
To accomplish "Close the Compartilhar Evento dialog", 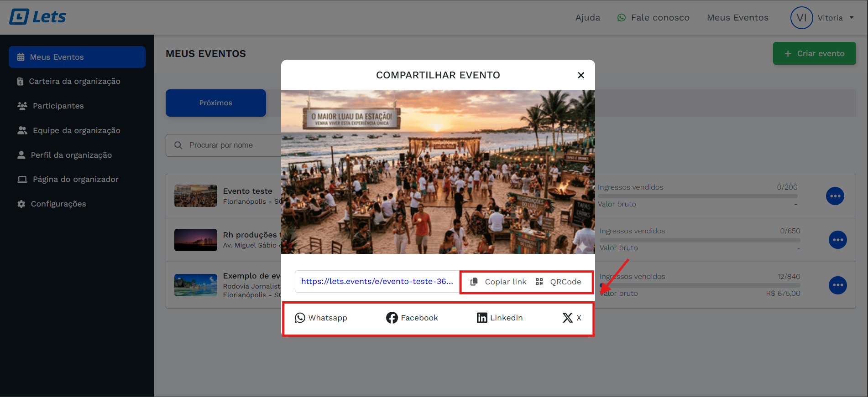I will pyautogui.click(x=580, y=75).
